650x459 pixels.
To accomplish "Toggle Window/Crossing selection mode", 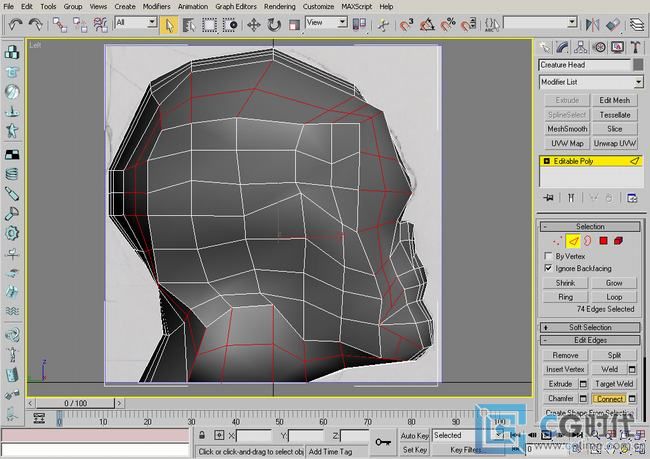I will (229, 25).
